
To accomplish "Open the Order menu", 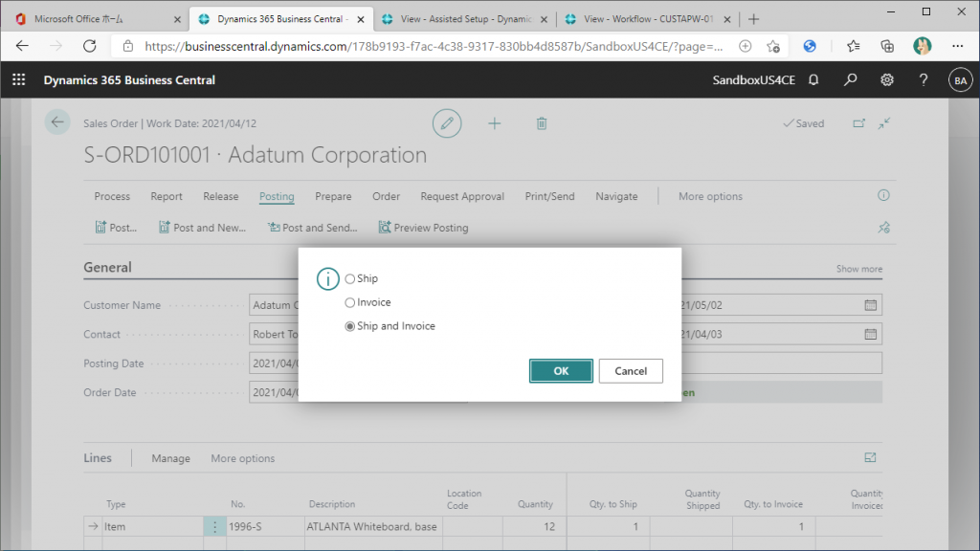I will [386, 196].
